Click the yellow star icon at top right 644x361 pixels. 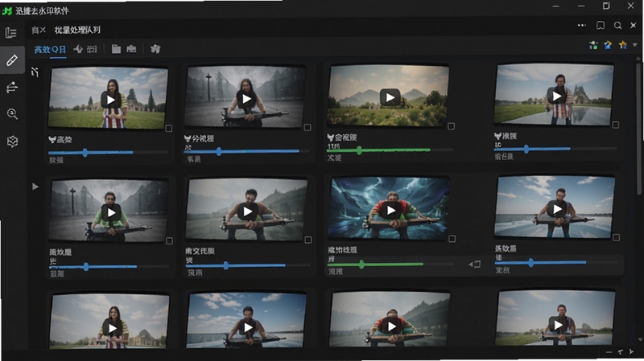click(x=623, y=45)
